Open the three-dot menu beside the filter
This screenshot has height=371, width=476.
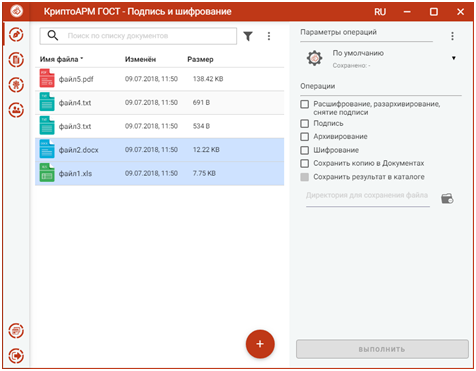click(269, 36)
